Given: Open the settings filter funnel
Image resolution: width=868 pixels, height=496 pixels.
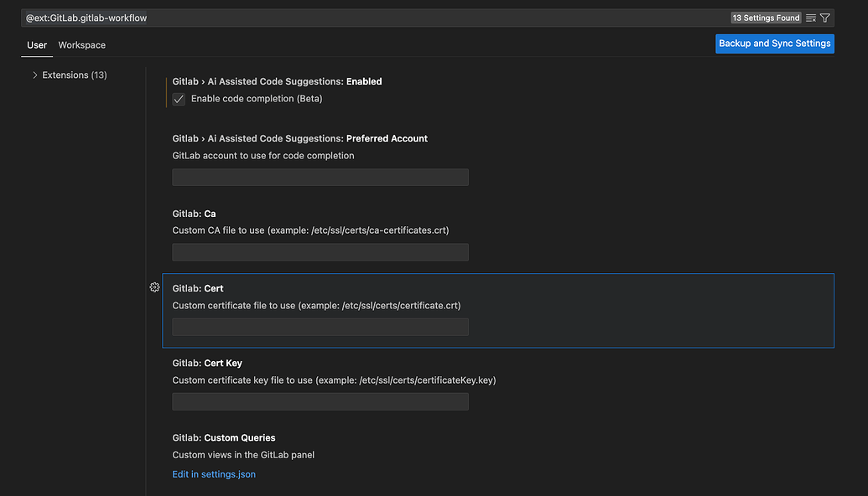Looking at the screenshot, I should tap(825, 18).
